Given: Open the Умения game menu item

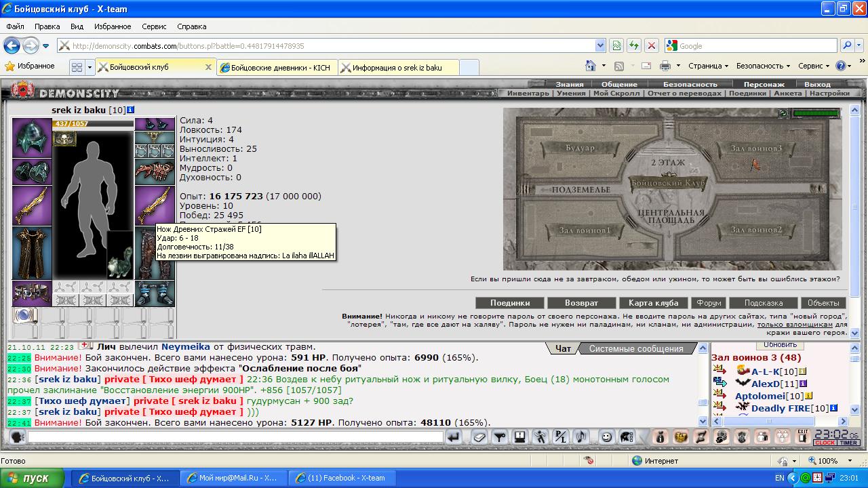Looking at the screenshot, I should tap(571, 93).
